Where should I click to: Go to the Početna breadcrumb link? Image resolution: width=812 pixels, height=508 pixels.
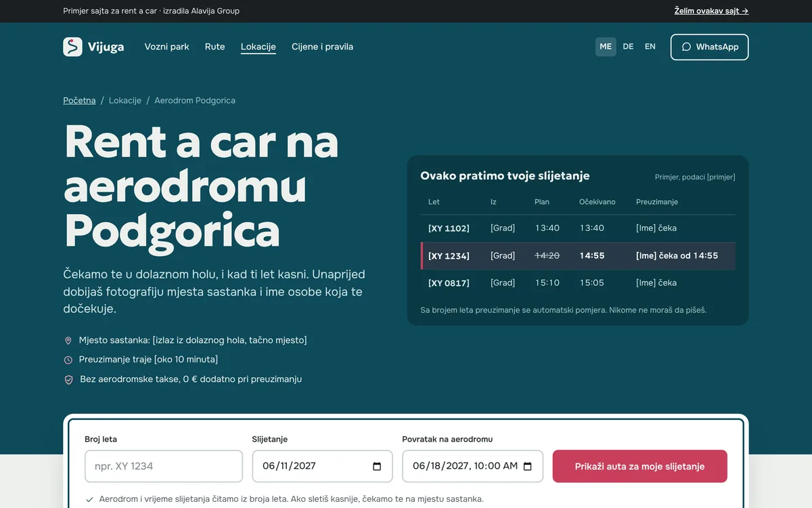[x=79, y=100]
